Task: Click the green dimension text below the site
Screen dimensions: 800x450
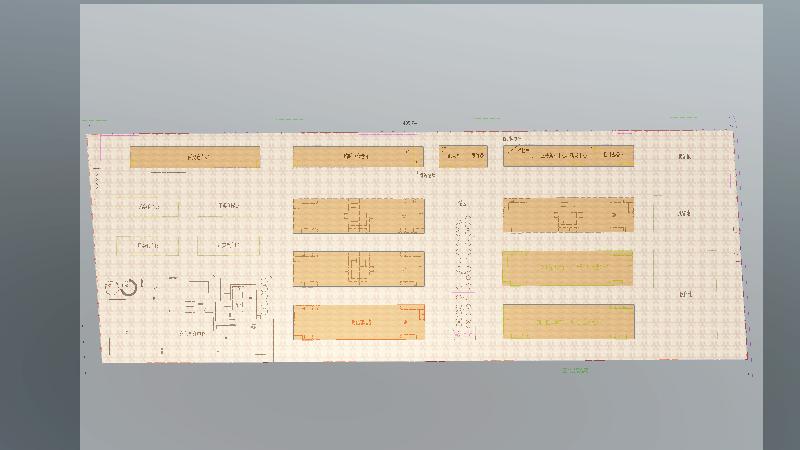Action: 575,370
